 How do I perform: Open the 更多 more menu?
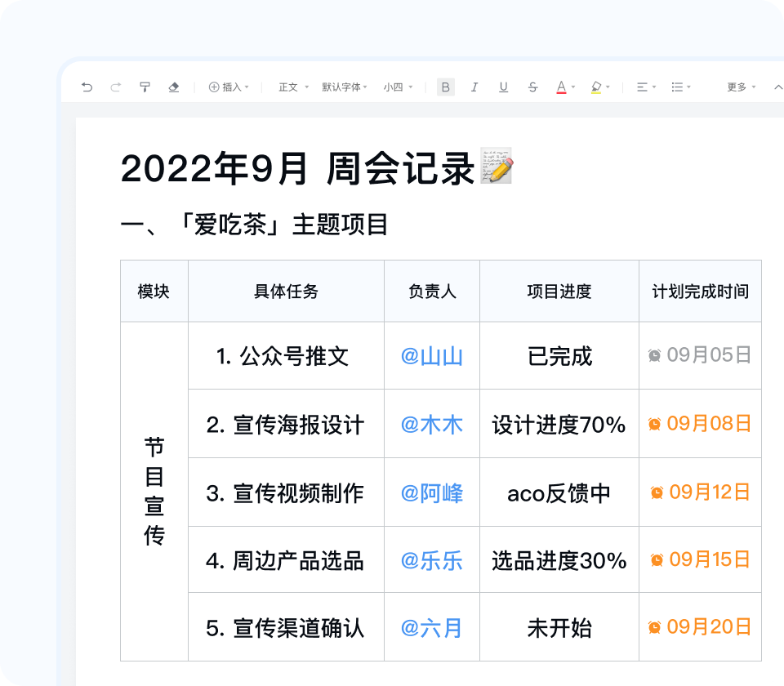(741, 87)
